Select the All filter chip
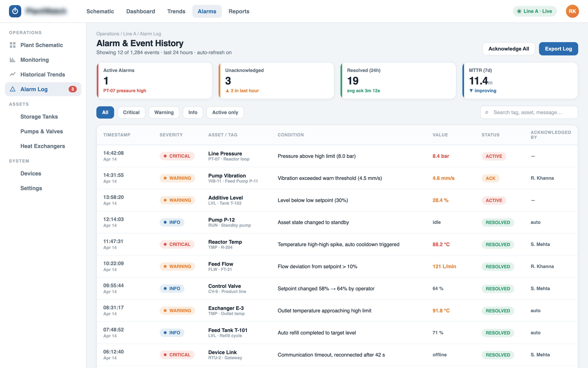The height and width of the screenshot is (368, 588). [105, 112]
